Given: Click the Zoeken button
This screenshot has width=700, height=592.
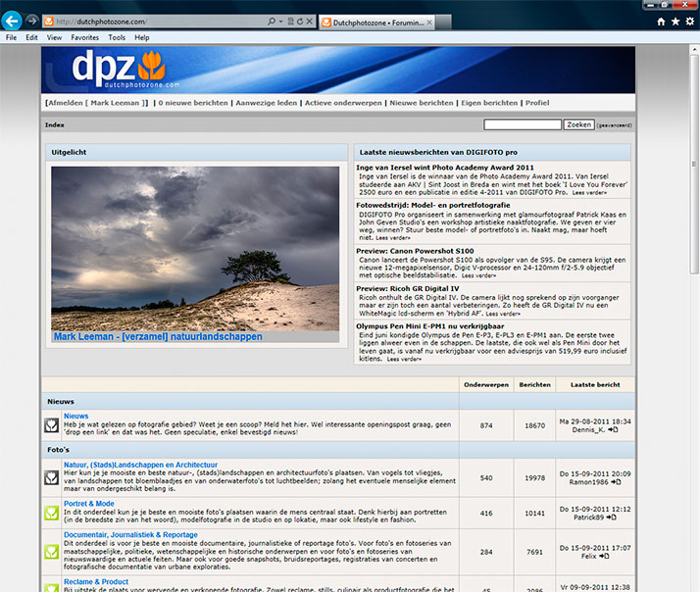Looking at the screenshot, I should 579,124.
